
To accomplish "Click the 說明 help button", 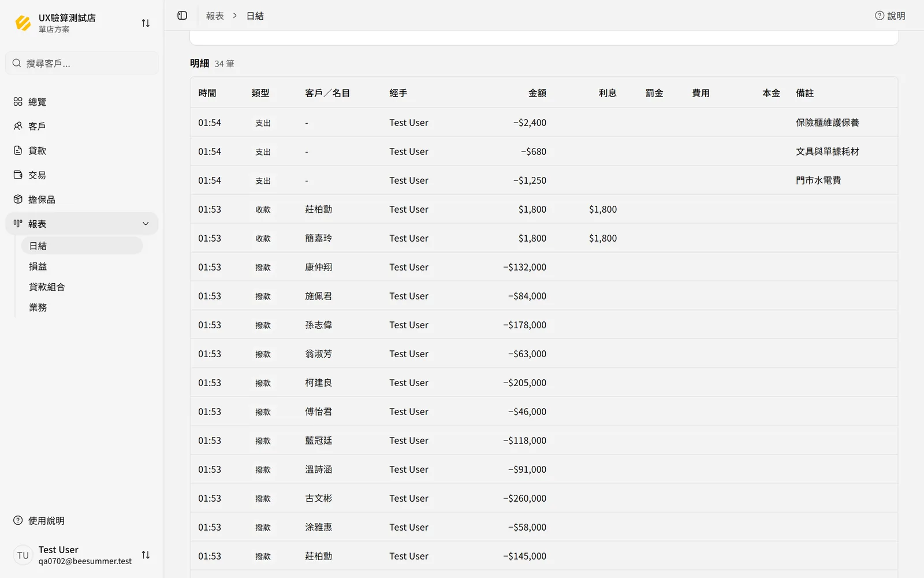I will tap(890, 16).
